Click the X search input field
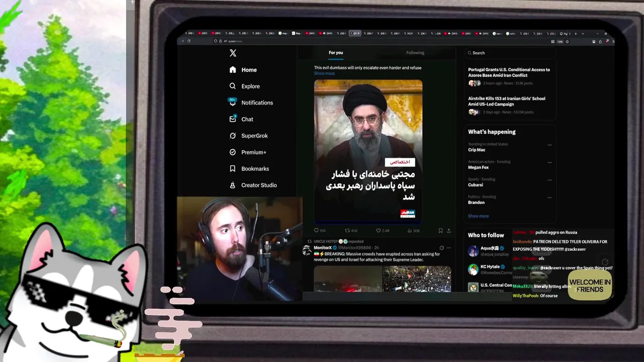Viewport: 644px width, 362px height. click(509, 53)
